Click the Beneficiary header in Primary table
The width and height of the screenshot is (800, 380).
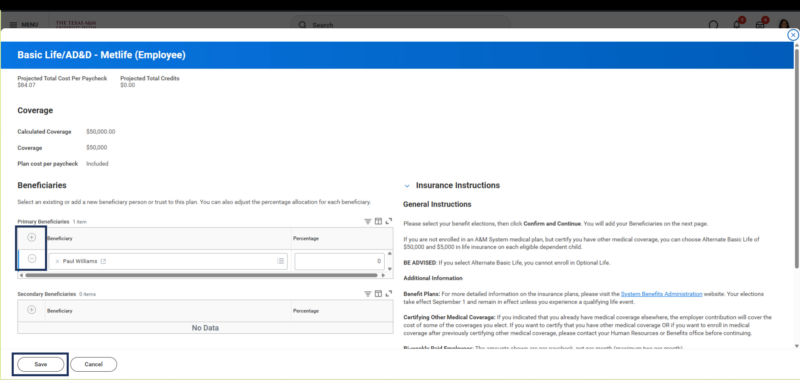pos(60,238)
